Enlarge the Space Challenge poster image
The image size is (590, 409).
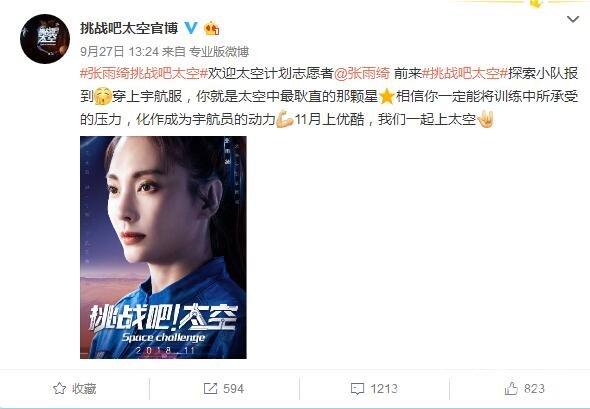163,247
